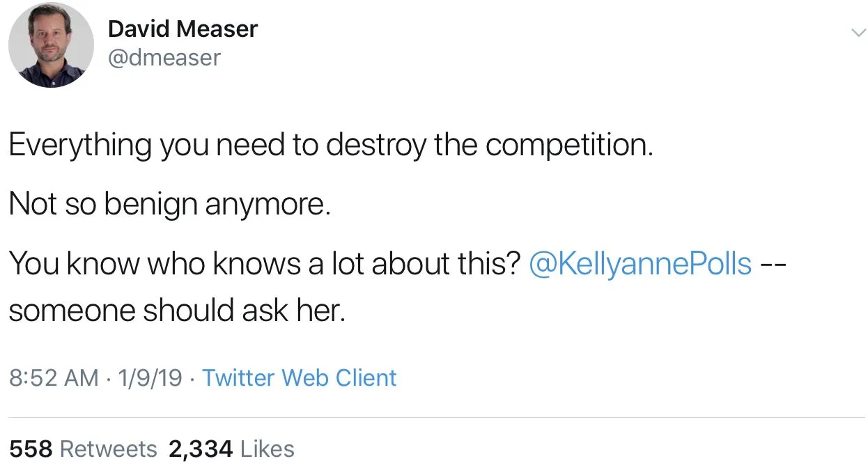Viewport: 868px width, 468px height.
Task: Click the "Likes" label text
Action: pos(267,448)
